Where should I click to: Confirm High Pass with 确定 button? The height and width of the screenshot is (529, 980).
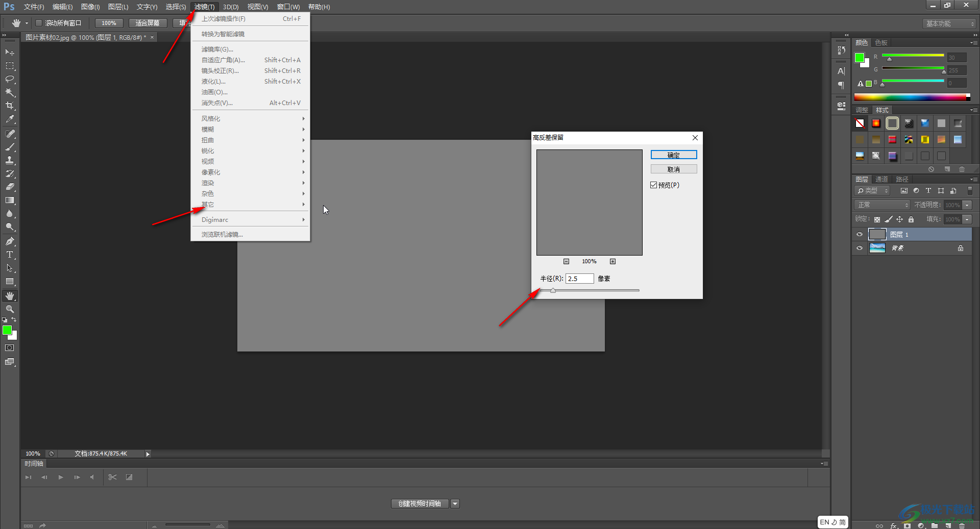(x=674, y=155)
